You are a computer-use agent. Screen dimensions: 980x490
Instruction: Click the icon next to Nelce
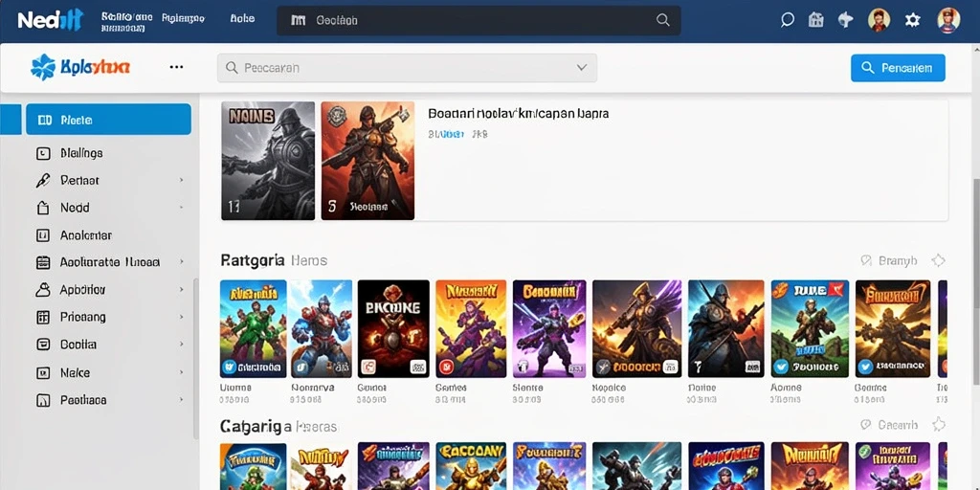click(43, 372)
